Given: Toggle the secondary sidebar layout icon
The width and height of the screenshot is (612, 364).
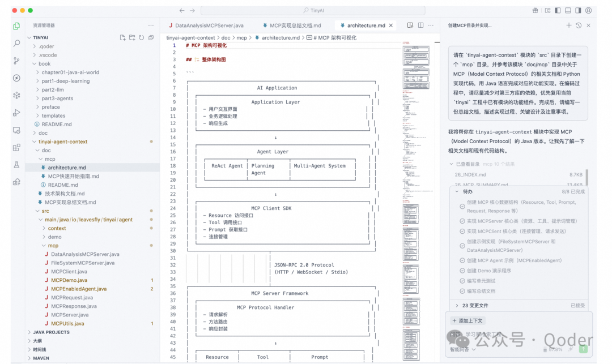Looking at the screenshot, I should 578,11.
